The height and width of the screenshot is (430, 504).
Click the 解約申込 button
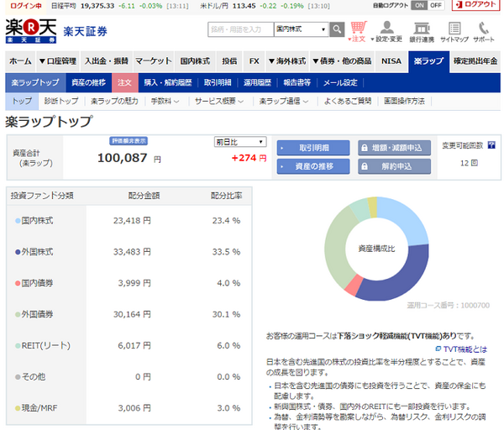click(x=395, y=166)
